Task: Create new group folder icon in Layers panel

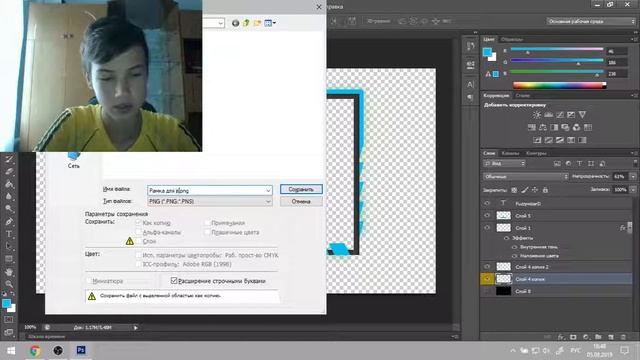Action: pyautogui.click(x=598, y=337)
